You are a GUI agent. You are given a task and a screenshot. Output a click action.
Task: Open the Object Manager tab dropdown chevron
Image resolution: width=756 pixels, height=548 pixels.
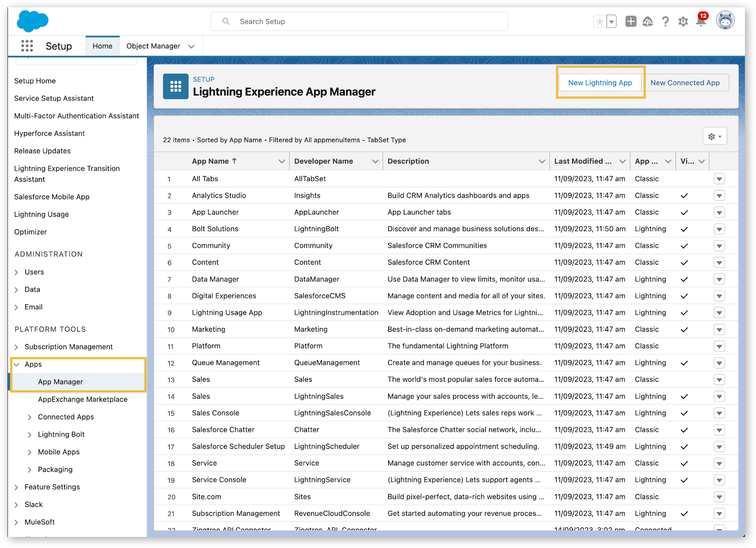click(191, 46)
